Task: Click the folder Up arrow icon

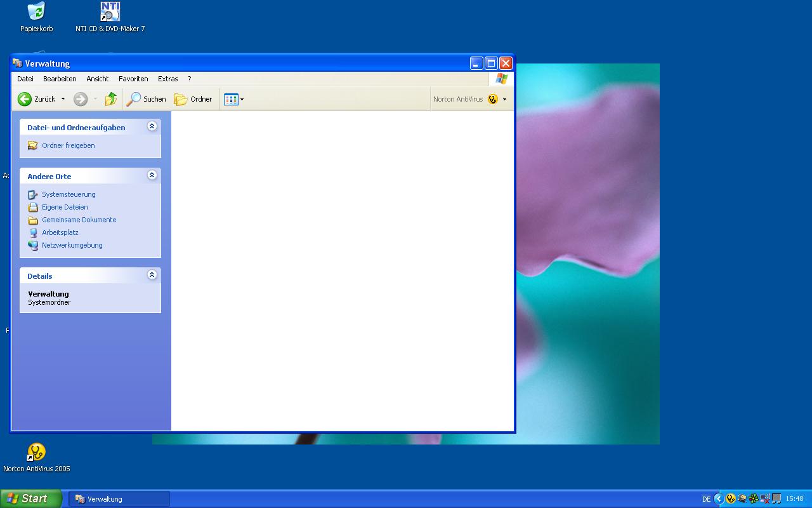Action: tap(111, 99)
